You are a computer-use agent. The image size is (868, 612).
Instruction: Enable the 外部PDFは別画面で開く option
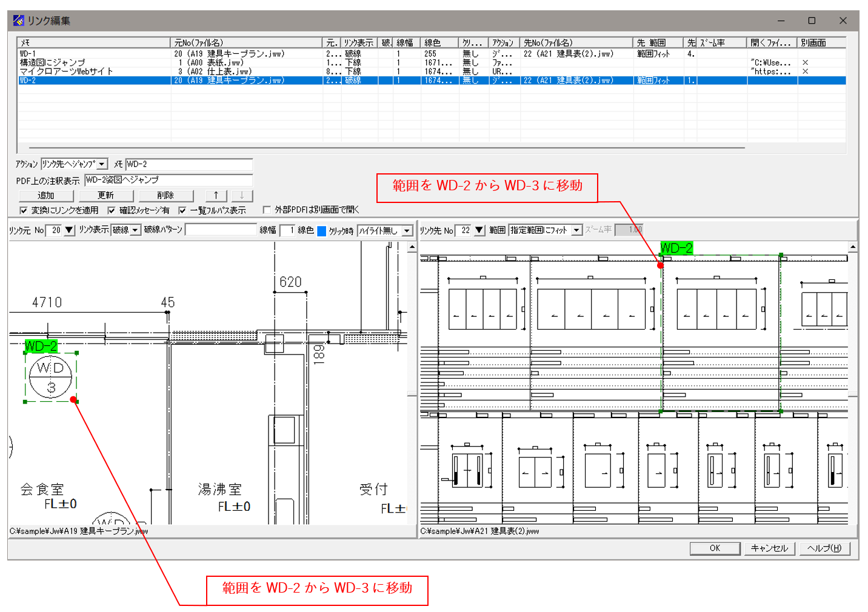[266, 209]
